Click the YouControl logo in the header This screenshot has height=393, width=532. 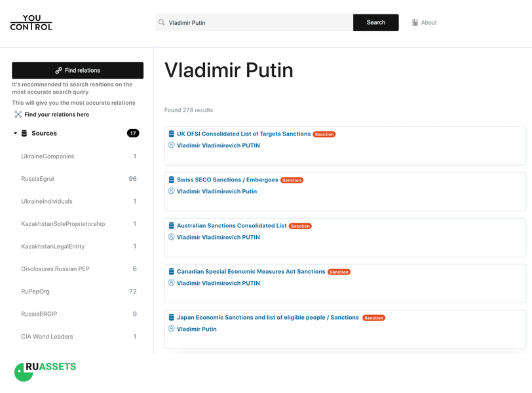click(x=31, y=22)
